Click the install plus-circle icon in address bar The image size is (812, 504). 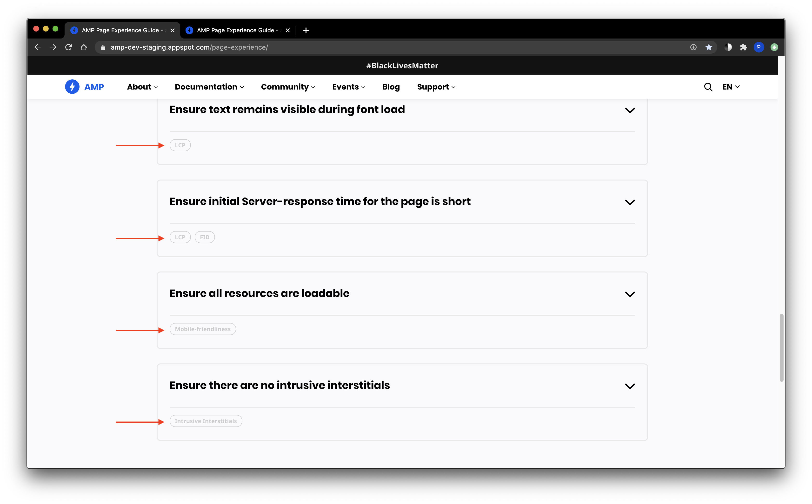[693, 47]
